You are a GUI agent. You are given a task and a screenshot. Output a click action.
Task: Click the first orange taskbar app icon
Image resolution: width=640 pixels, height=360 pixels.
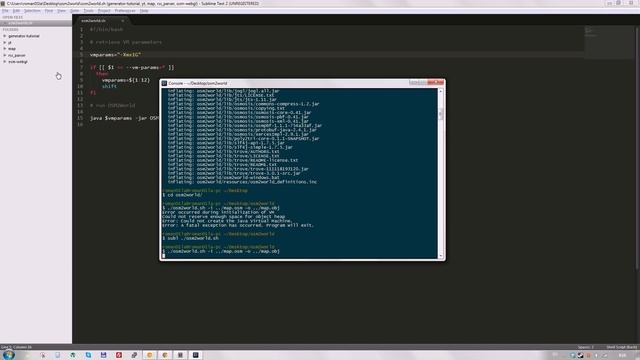[149, 355]
